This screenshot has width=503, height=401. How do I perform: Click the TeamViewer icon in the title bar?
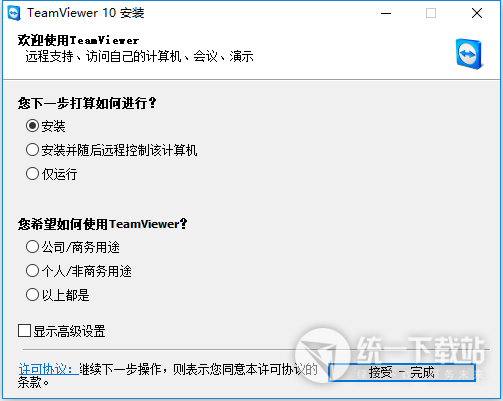[14, 13]
